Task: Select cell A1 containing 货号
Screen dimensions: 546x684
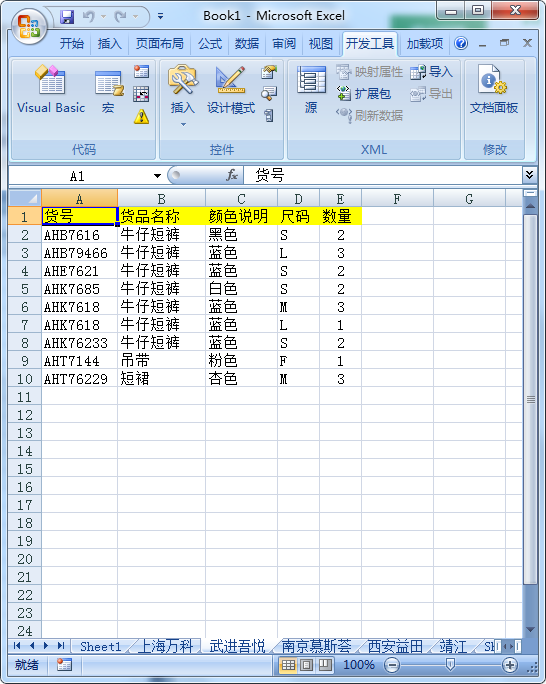Action: [x=79, y=216]
